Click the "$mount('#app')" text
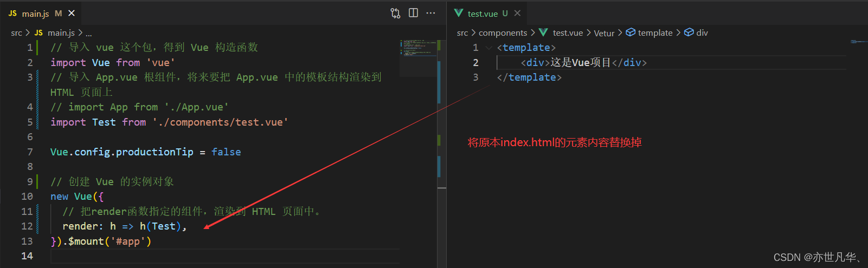The width and height of the screenshot is (868, 268). (x=110, y=241)
